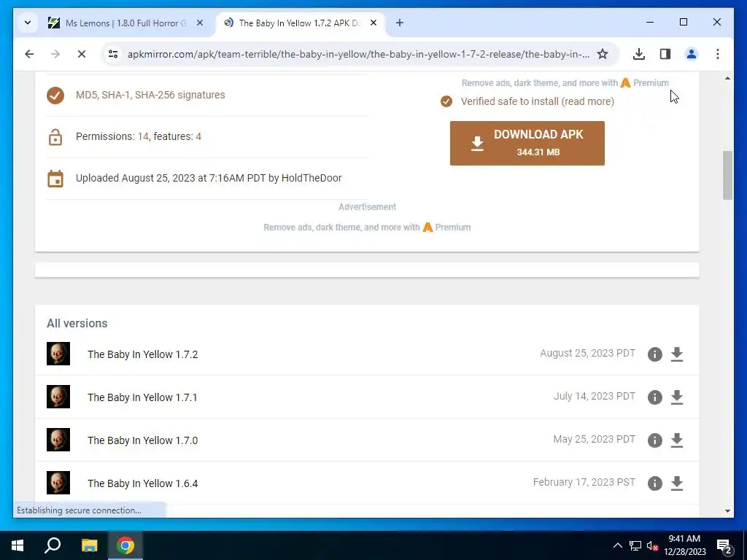Viewport: 747px width, 560px height.
Task: Click the signatures checkmark icon
Action: (55, 96)
